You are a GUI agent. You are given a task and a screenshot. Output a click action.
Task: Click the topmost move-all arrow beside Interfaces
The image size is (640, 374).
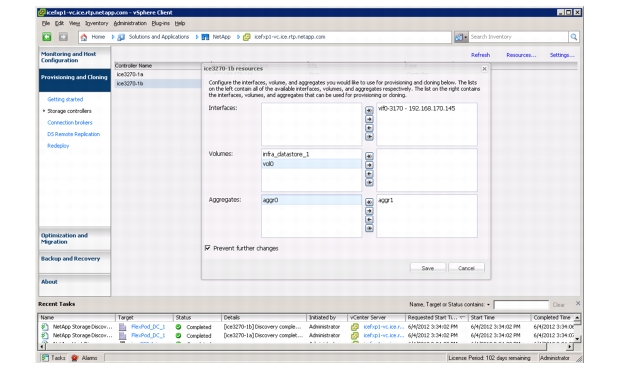[x=369, y=111]
